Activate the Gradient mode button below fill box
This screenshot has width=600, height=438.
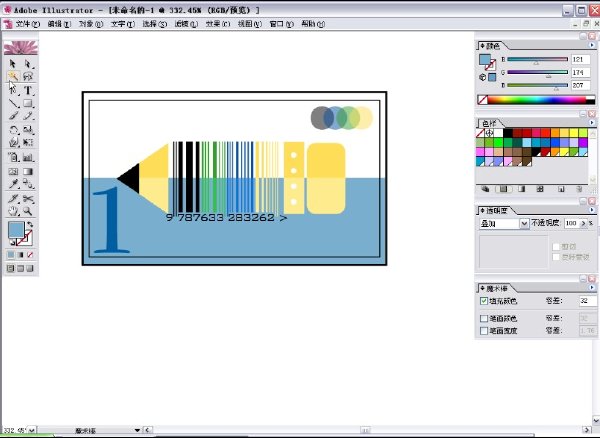coord(20,255)
